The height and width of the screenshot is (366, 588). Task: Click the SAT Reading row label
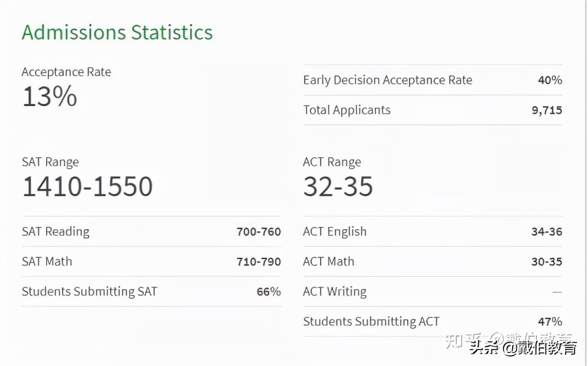click(x=55, y=232)
